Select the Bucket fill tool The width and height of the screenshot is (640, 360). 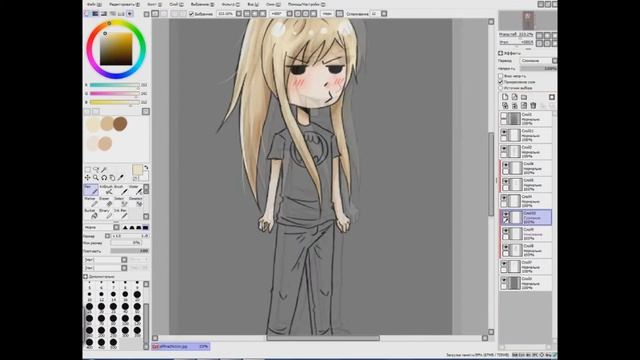pos(91,214)
